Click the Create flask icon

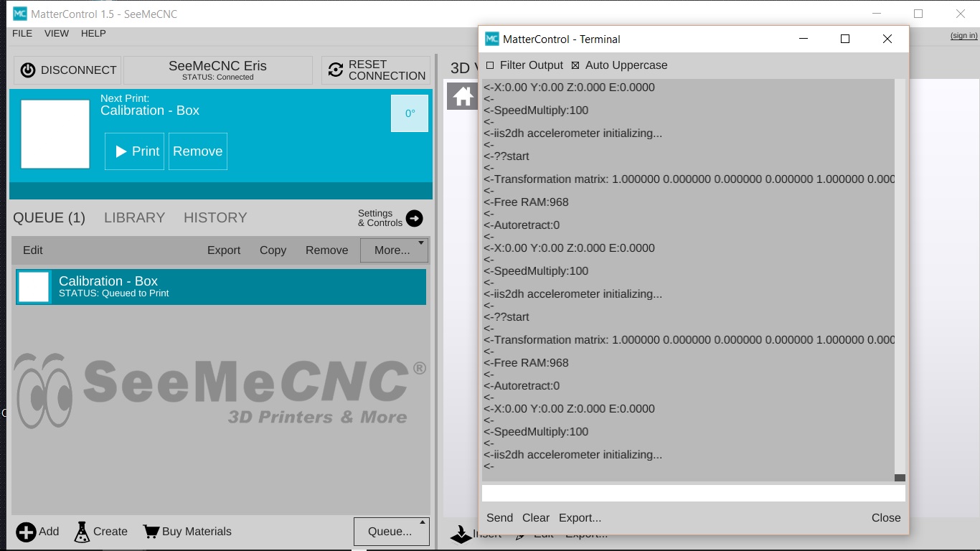coord(82,532)
